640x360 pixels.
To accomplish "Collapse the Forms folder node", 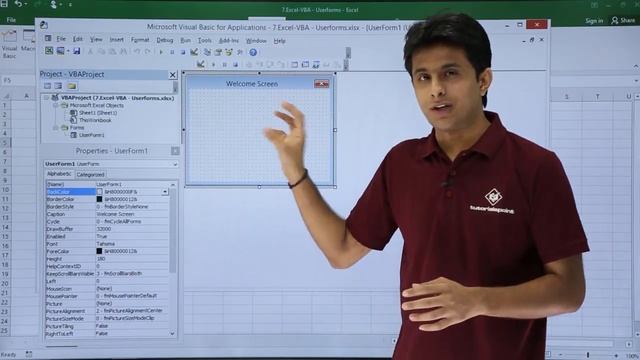I will [x=56, y=128].
